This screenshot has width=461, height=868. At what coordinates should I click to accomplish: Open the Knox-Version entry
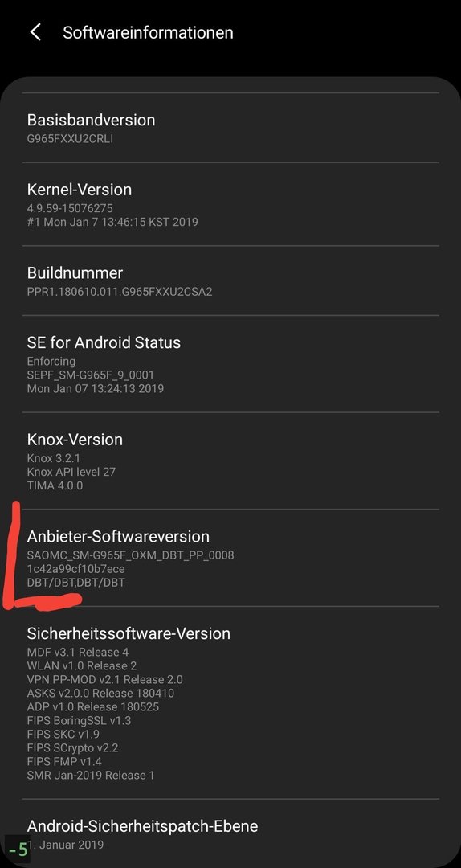click(x=230, y=461)
